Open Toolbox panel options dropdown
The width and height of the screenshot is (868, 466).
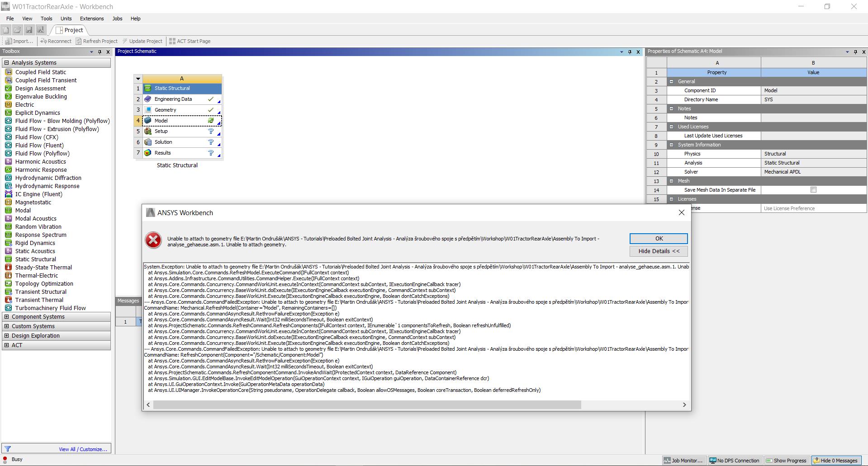click(91, 52)
